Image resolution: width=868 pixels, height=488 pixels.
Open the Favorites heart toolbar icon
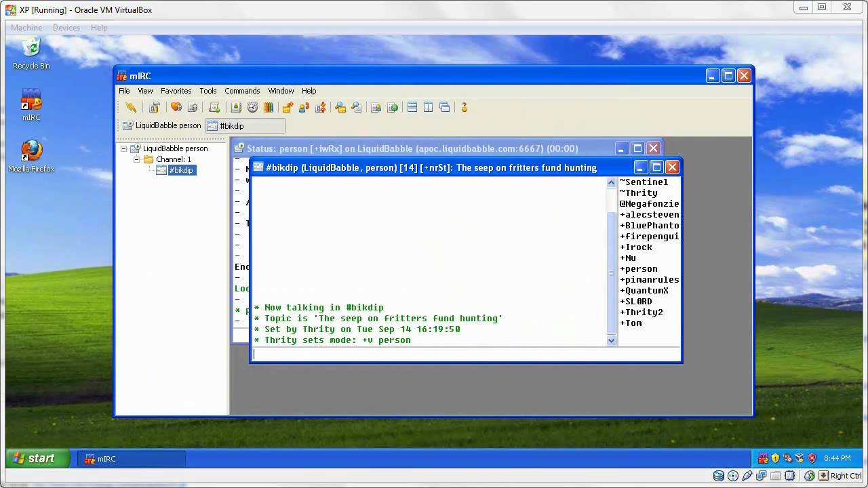tap(176, 107)
